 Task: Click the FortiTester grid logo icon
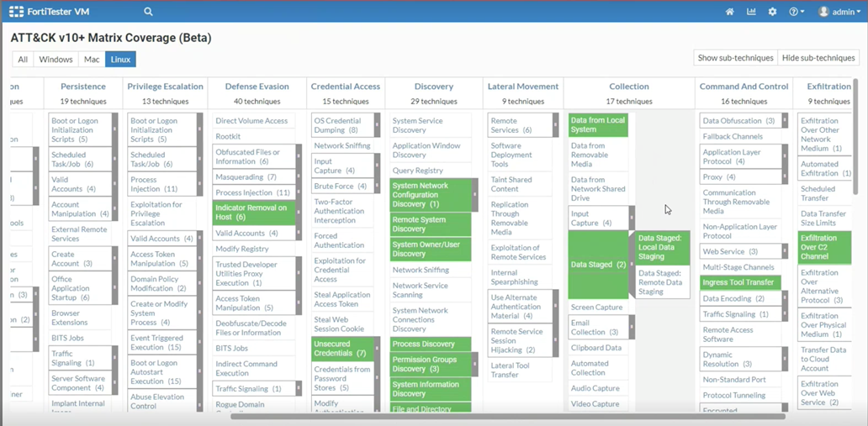[x=17, y=11]
